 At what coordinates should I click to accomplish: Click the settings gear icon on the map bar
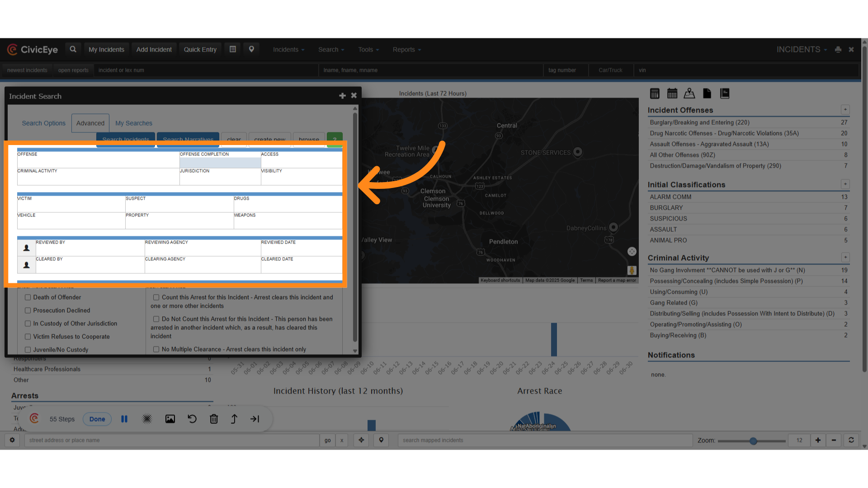[x=12, y=440]
